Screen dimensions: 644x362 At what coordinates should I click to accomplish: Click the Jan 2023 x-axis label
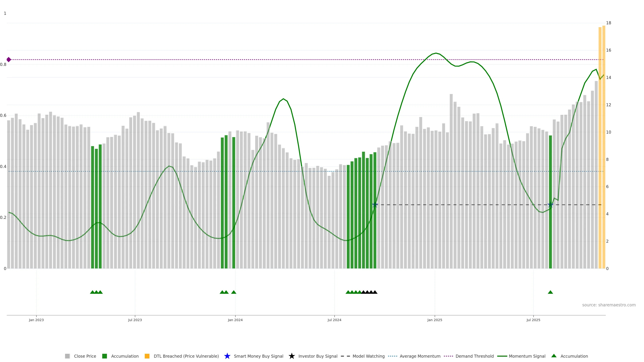36,320
